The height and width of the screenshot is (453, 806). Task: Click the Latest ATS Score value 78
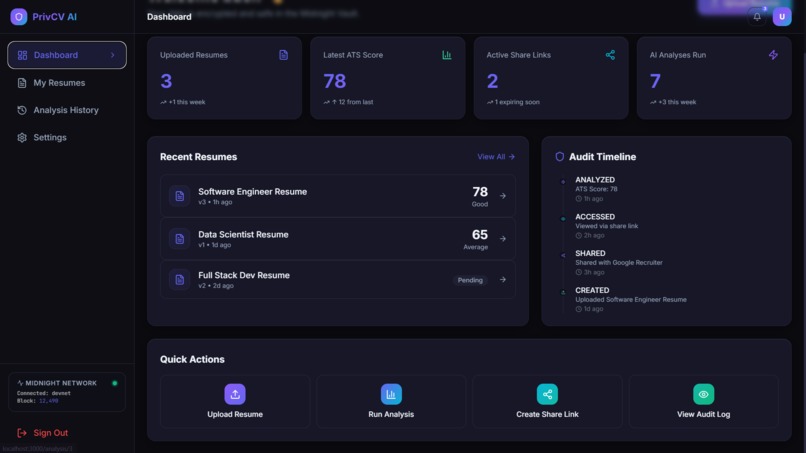point(335,81)
